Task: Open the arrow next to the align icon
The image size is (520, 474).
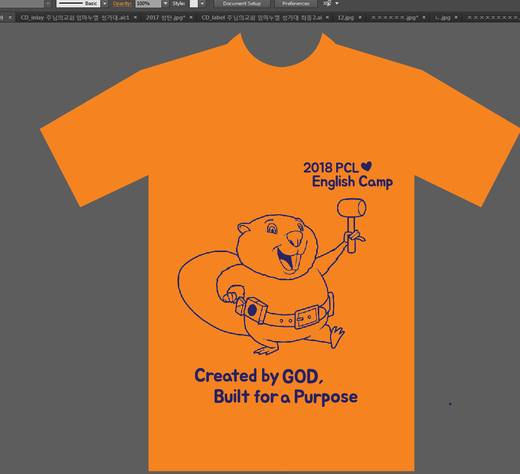Action: (x=337, y=4)
